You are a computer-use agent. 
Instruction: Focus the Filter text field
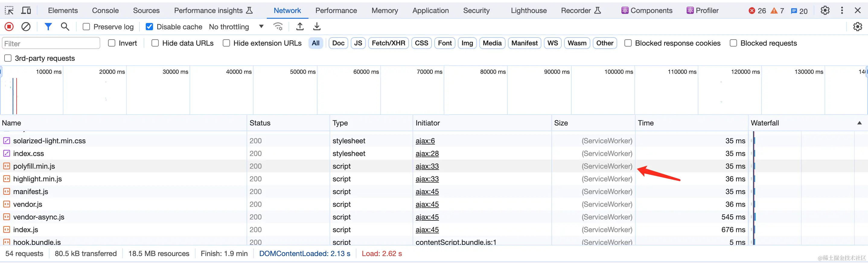click(x=51, y=43)
